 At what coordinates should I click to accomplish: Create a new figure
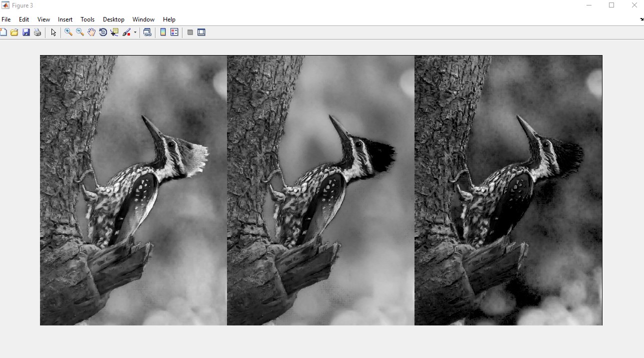4,32
